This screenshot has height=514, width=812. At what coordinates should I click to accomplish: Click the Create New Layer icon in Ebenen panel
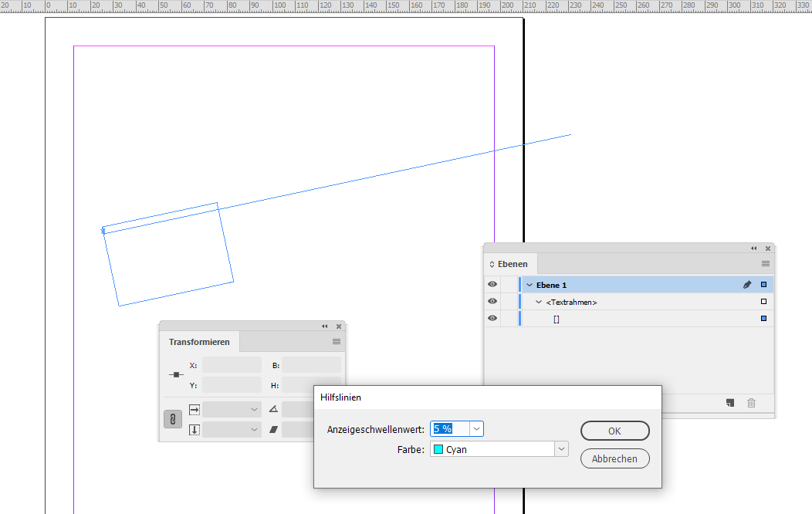point(729,403)
